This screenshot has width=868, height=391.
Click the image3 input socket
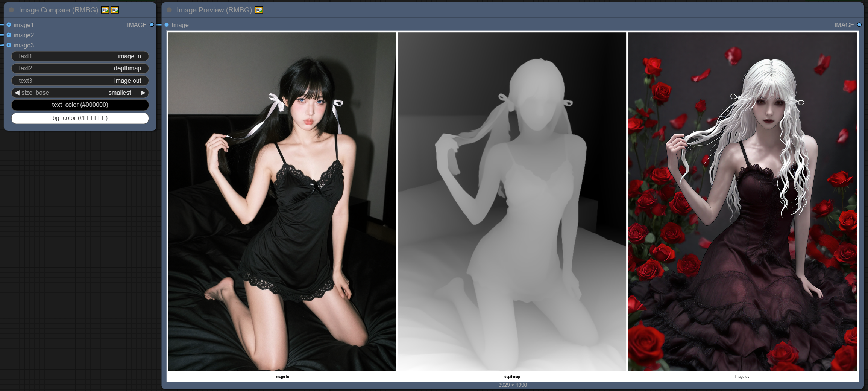point(9,45)
